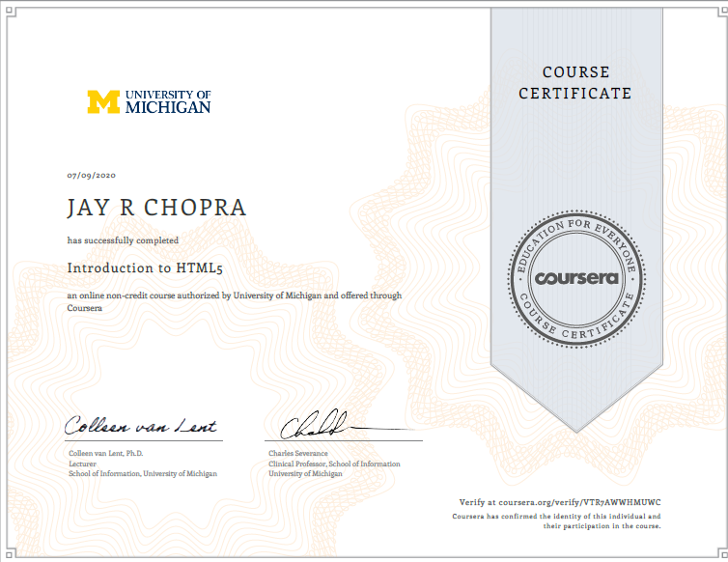Click the yellow Michigan M logo

tap(103, 101)
